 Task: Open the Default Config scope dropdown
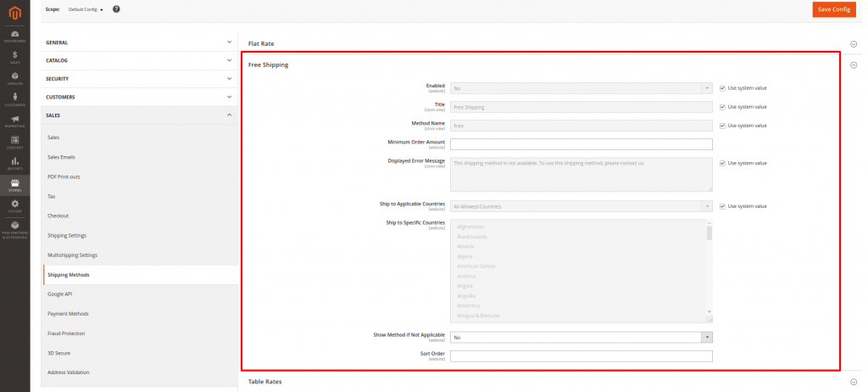click(x=86, y=9)
